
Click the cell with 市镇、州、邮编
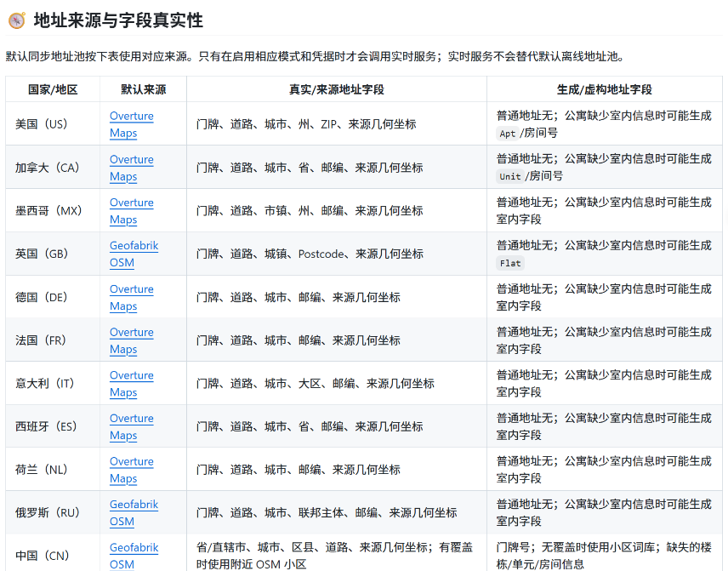pos(337,210)
